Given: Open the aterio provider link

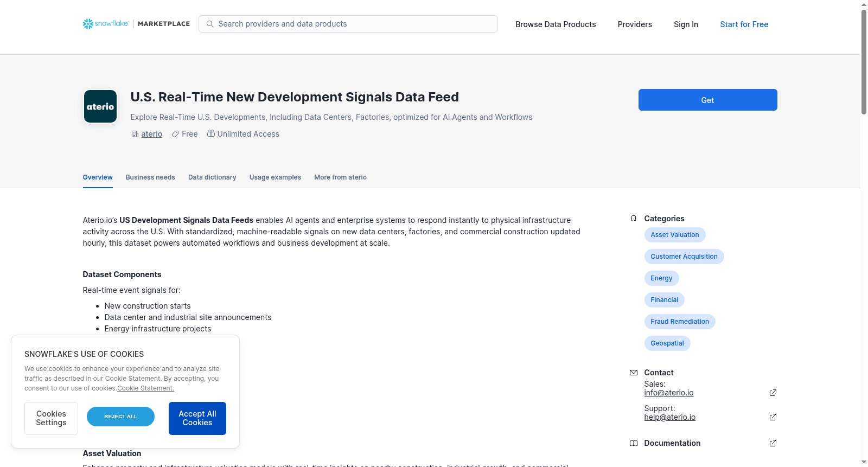Looking at the screenshot, I should click(151, 134).
